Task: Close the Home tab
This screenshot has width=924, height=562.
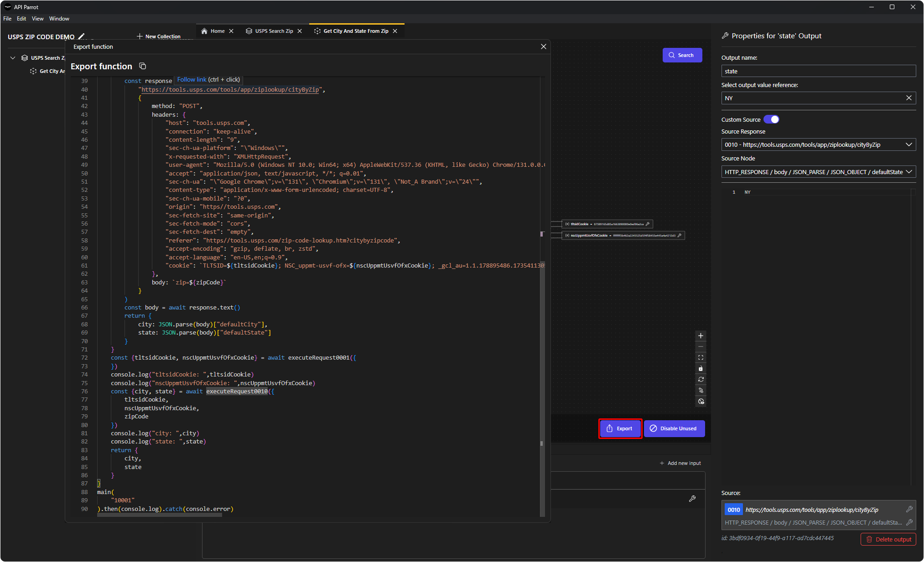Action: 231,31
